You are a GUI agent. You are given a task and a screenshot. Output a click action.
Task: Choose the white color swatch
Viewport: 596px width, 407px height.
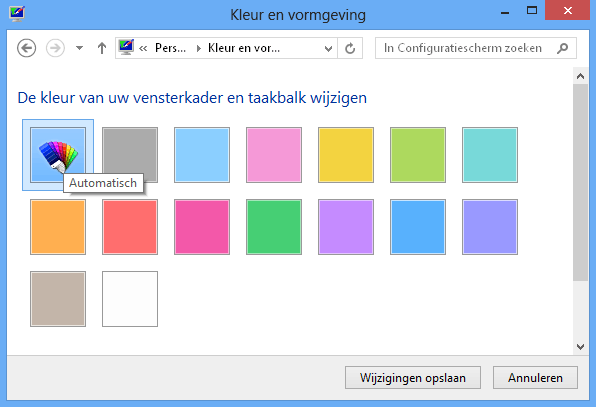130,299
